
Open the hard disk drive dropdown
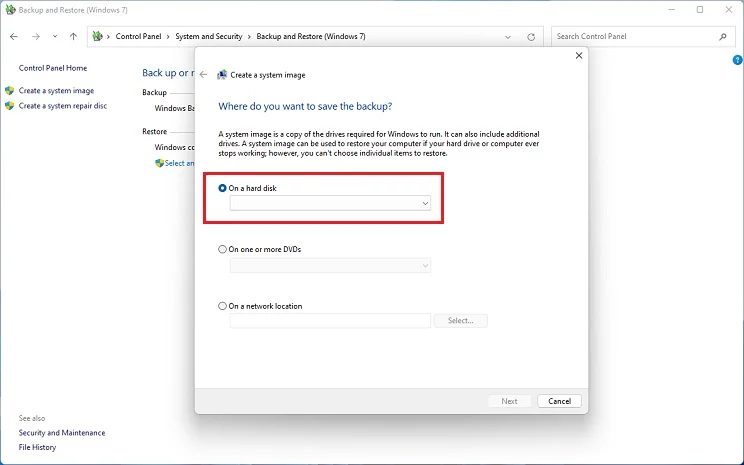click(330, 203)
